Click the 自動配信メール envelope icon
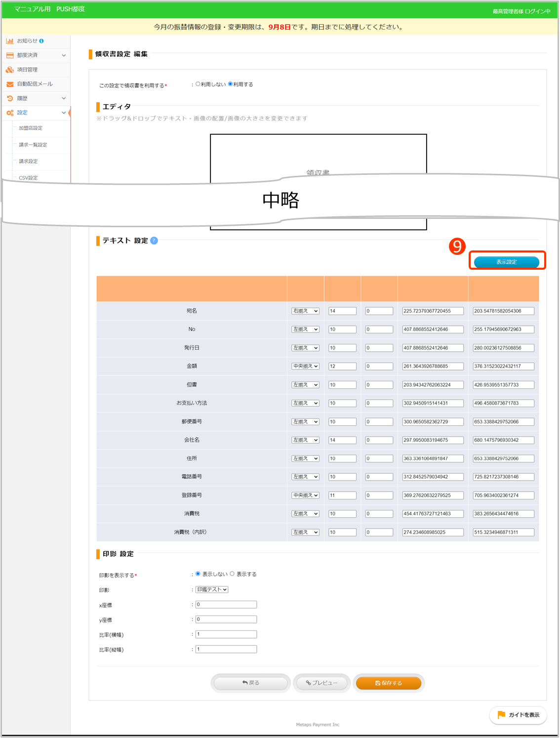 pos(10,84)
